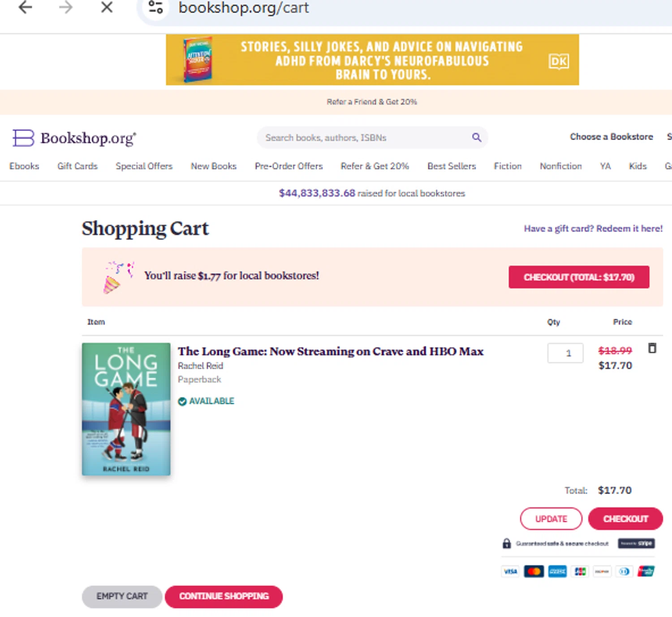Click the Stripe badge icon

coord(636,544)
